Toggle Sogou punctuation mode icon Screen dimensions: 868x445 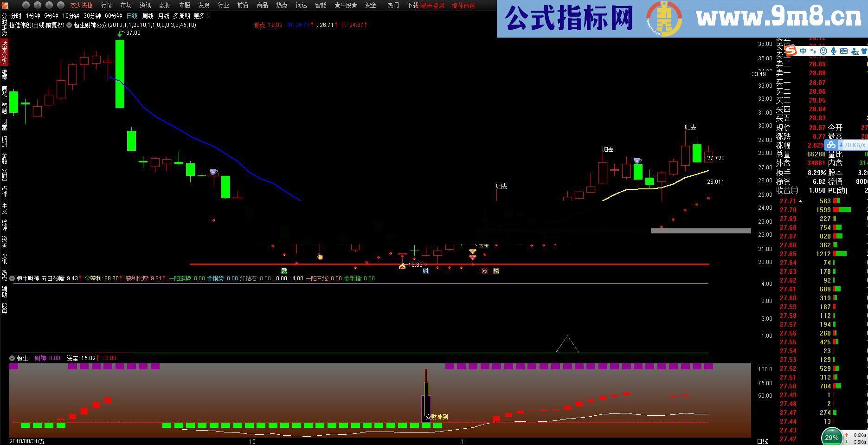(813, 51)
